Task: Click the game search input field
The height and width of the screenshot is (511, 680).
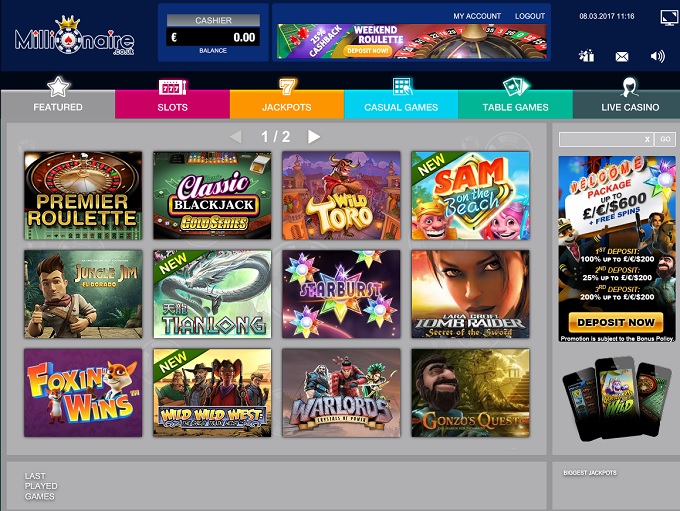Action: [x=601, y=139]
